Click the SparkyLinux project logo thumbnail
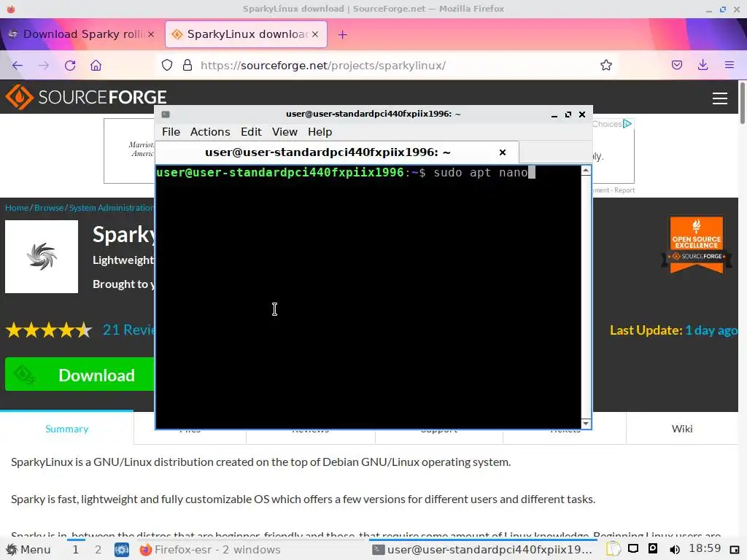Viewport: 747px width, 560px height. [42, 256]
